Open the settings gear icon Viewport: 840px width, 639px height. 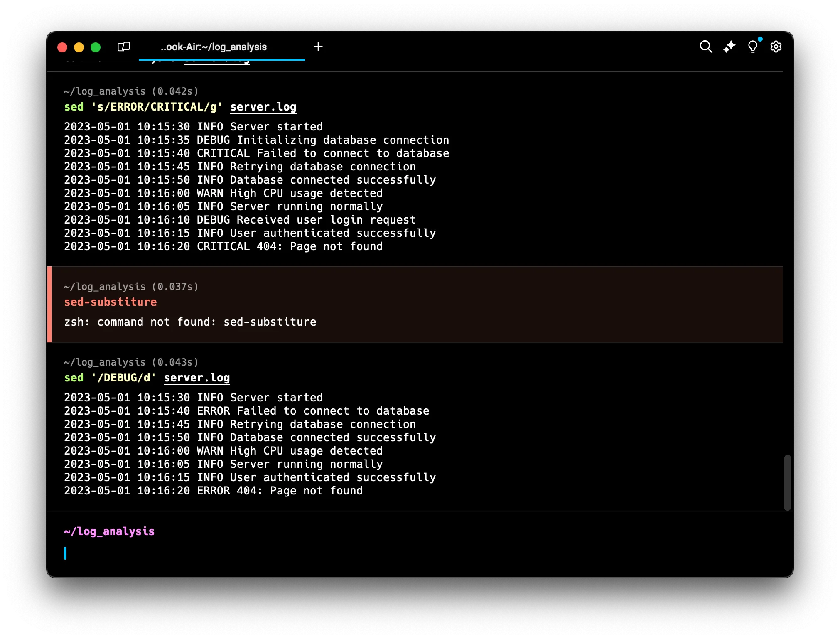(x=776, y=47)
